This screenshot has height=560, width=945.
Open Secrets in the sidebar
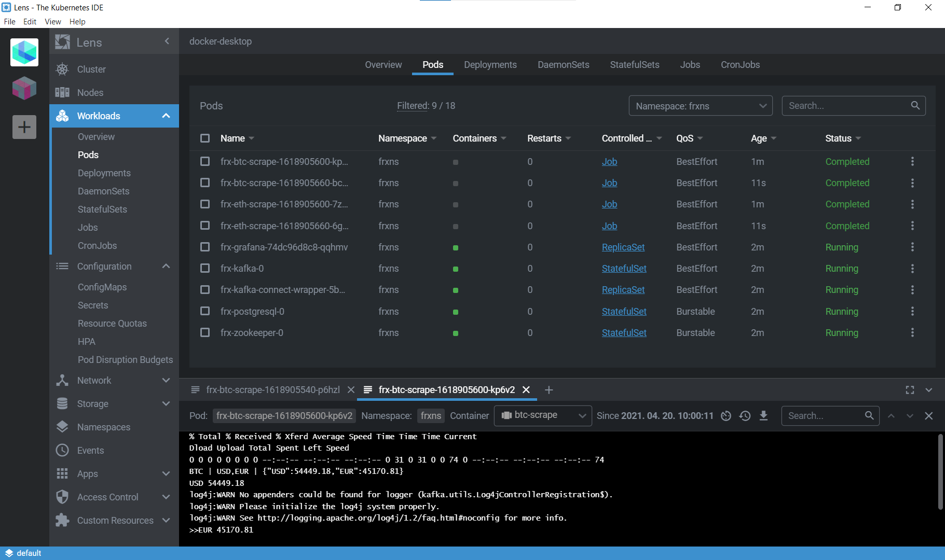coord(93,305)
